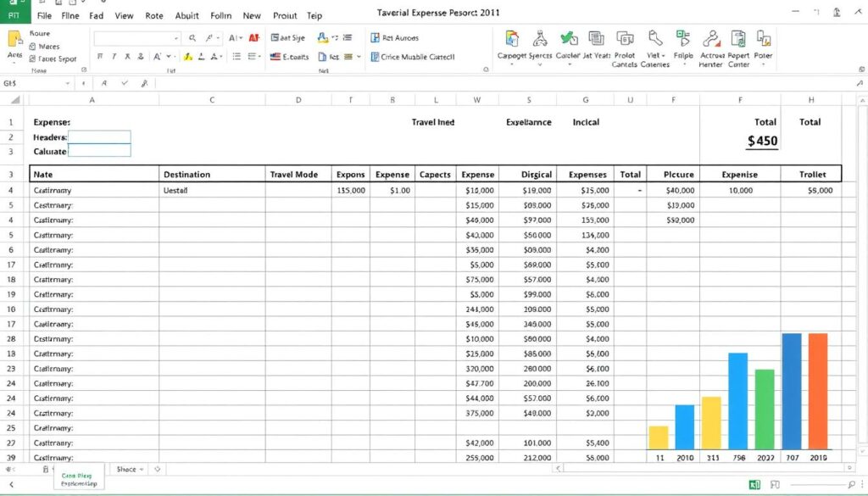
Task: Click the Fnlpb ribbon icon
Action: click(x=683, y=39)
